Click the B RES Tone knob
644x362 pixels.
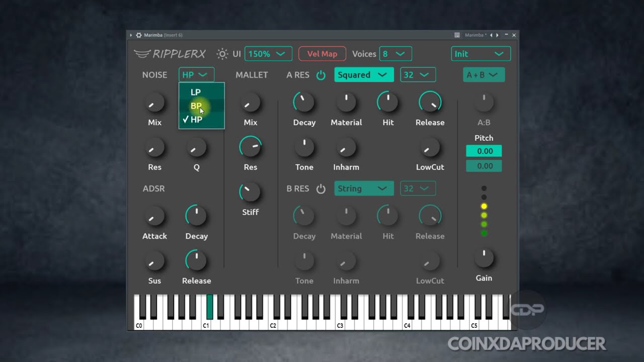pyautogui.click(x=304, y=261)
